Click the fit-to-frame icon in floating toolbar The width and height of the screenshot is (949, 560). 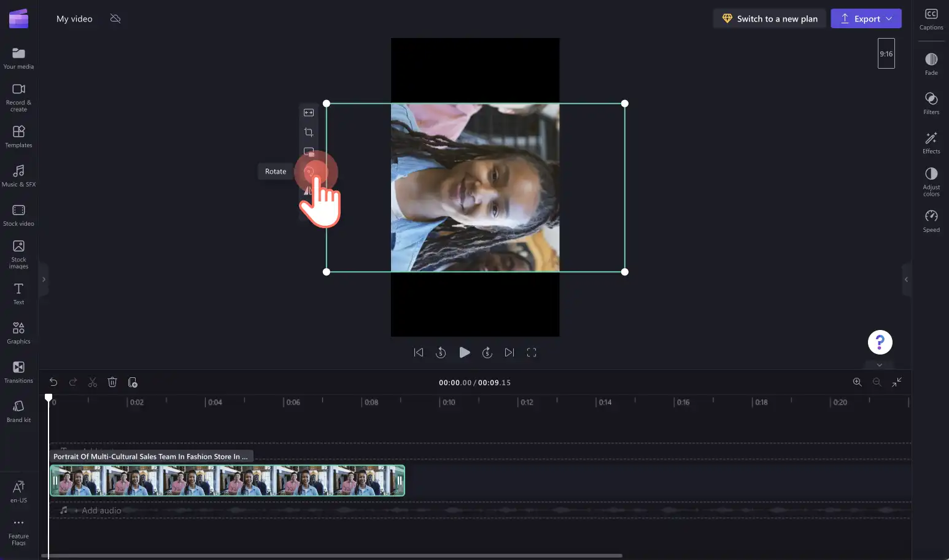309,112
